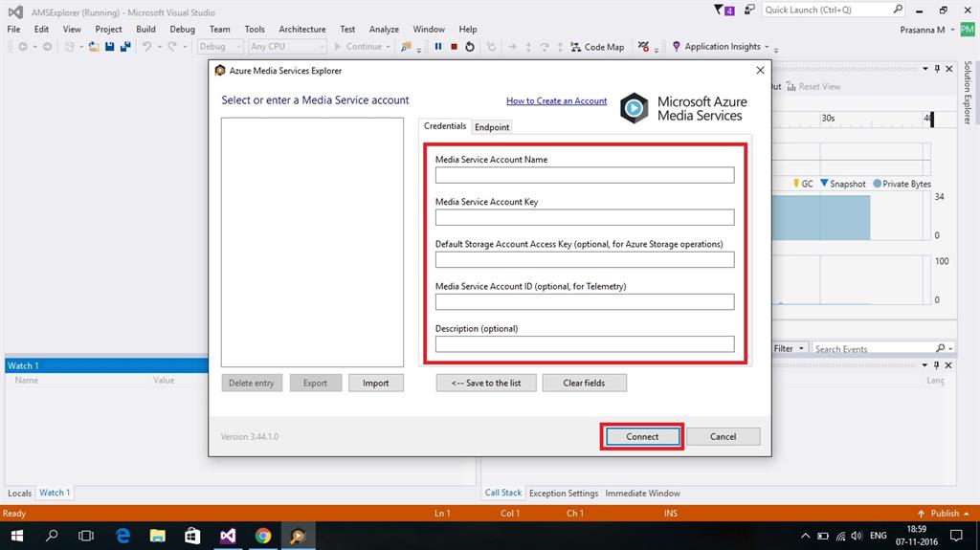
Task: Focus the Media Service Account Name field
Action: 585,175
